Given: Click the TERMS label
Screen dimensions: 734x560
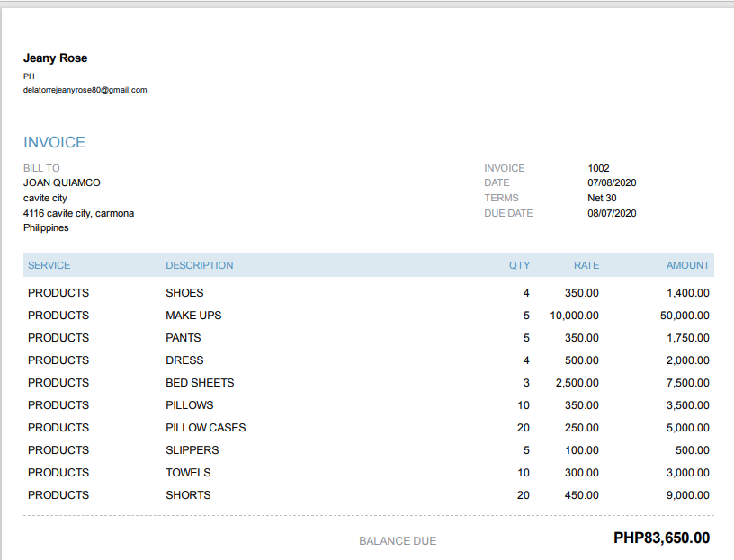Looking at the screenshot, I should point(501,198).
